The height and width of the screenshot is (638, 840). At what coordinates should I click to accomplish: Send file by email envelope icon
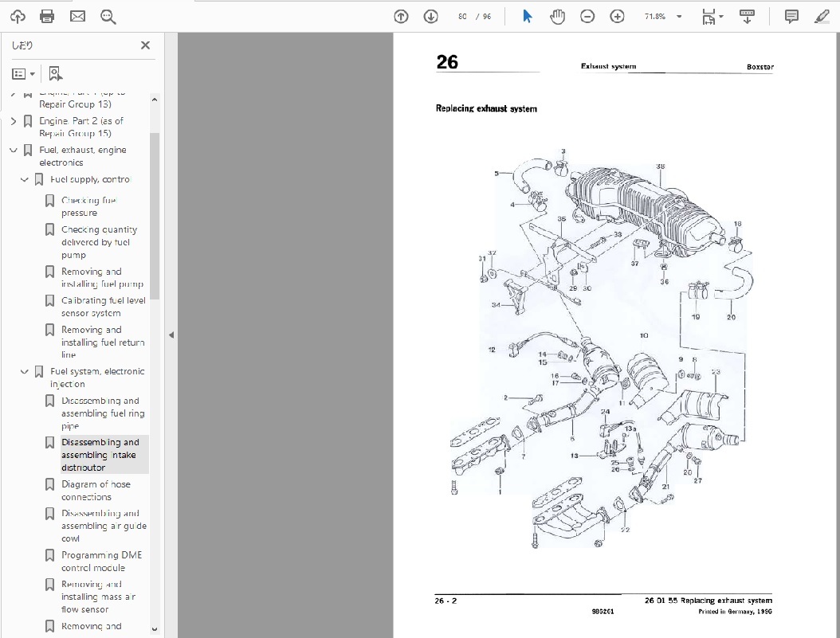click(x=77, y=16)
